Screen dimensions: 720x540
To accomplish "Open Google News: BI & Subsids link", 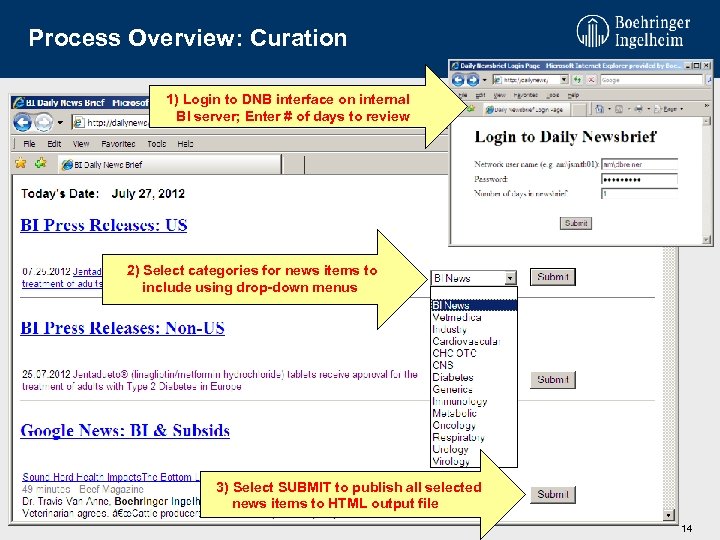I will click(x=125, y=430).
